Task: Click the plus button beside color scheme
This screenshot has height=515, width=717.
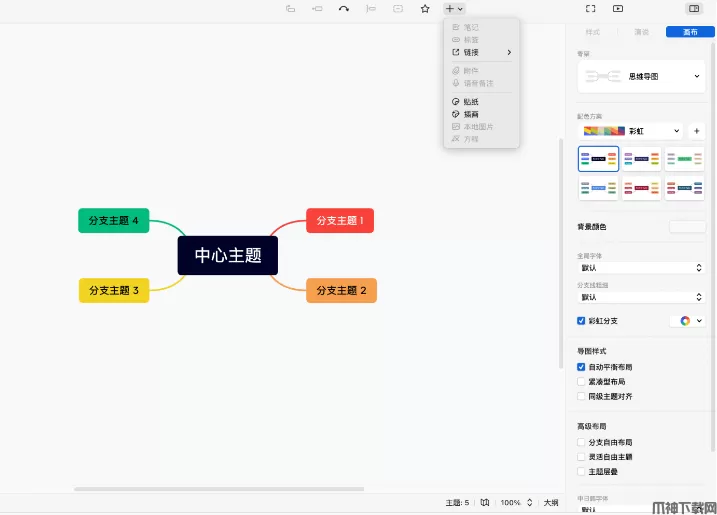Action: point(696,131)
